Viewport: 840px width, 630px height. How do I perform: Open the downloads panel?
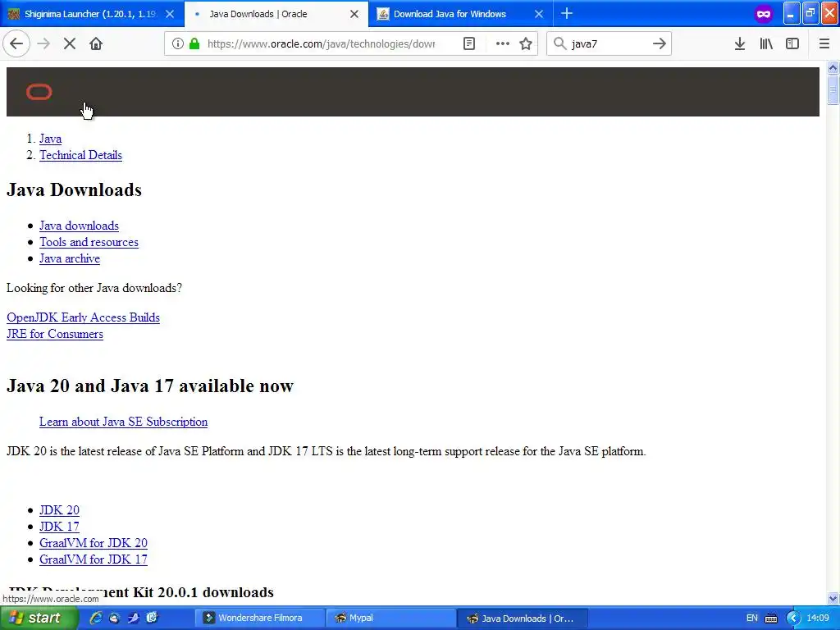(x=740, y=44)
